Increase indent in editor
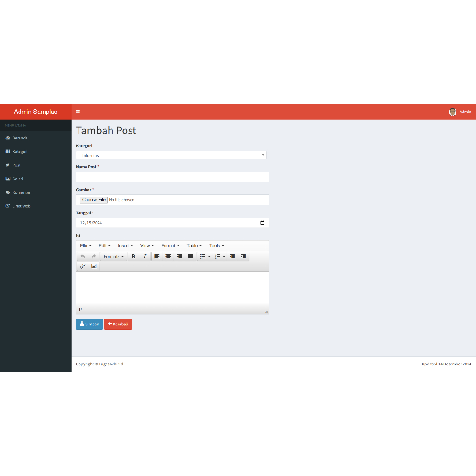The height and width of the screenshot is (476, 476). (x=244, y=257)
